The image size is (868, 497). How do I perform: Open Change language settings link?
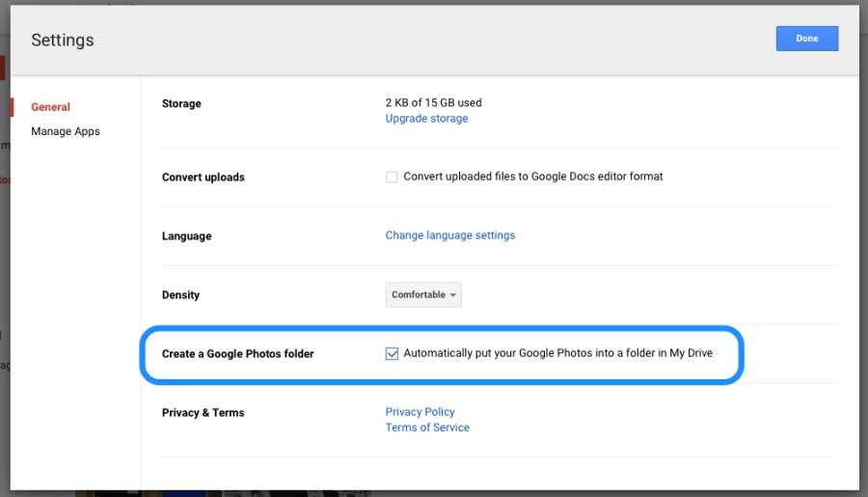click(450, 235)
